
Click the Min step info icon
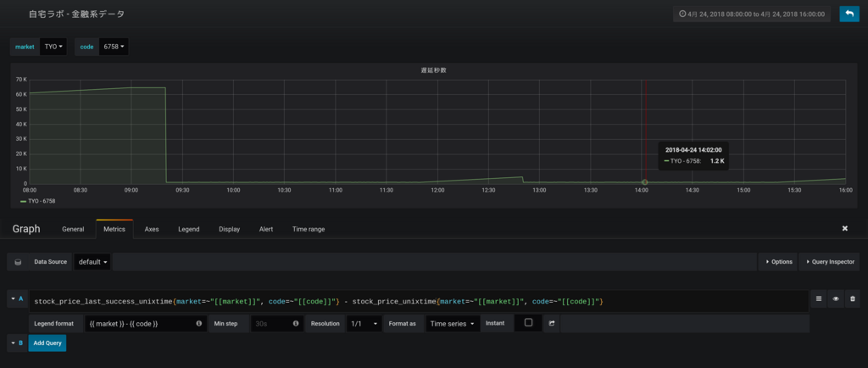click(296, 323)
